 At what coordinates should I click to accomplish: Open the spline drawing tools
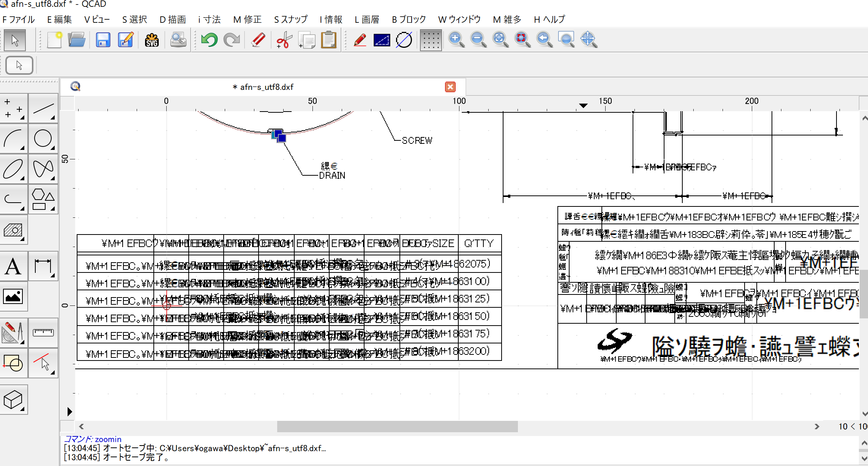pyautogui.click(x=43, y=169)
